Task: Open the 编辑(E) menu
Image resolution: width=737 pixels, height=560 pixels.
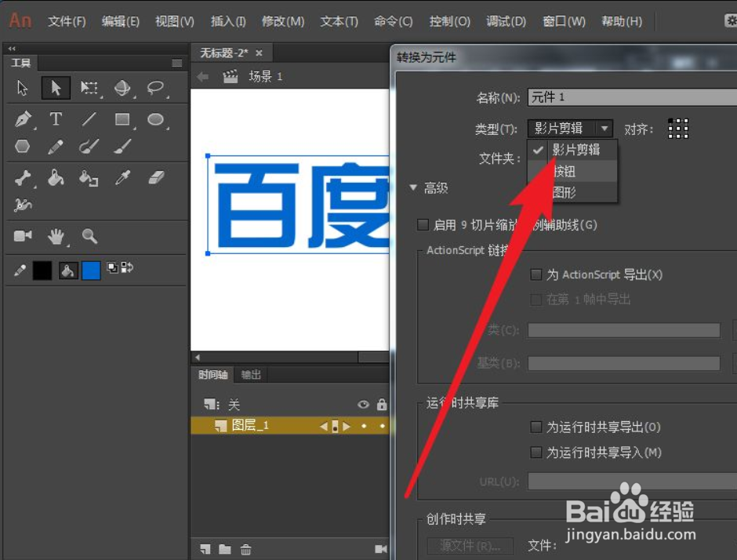Action: (120, 22)
